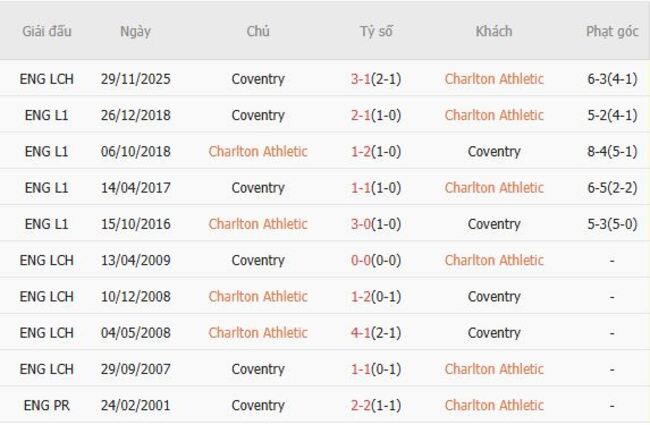The width and height of the screenshot is (650, 425).
Task: Open the 0-0(0-0) match score
Action: pyautogui.click(x=376, y=260)
